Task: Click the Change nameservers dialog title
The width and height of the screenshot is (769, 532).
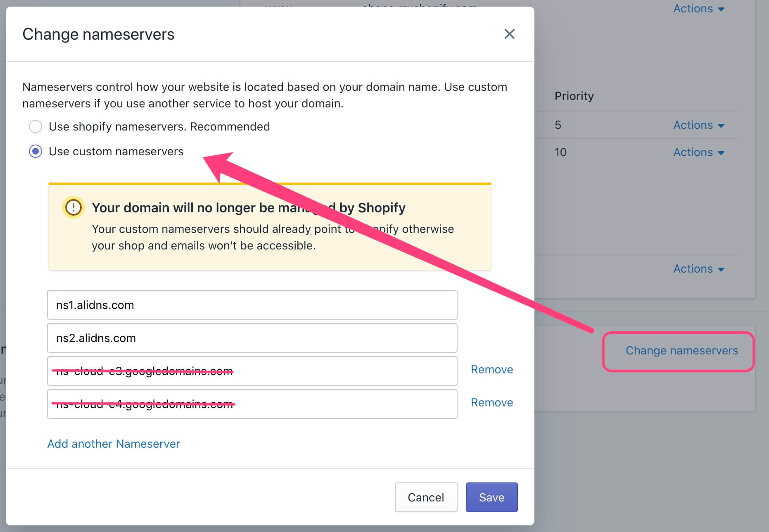Action: pyautogui.click(x=98, y=34)
